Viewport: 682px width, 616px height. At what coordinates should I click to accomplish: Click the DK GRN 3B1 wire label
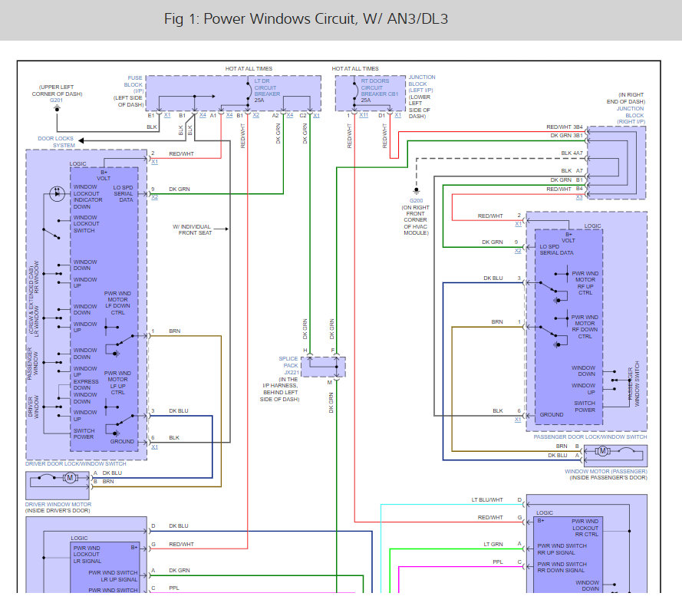(x=566, y=136)
